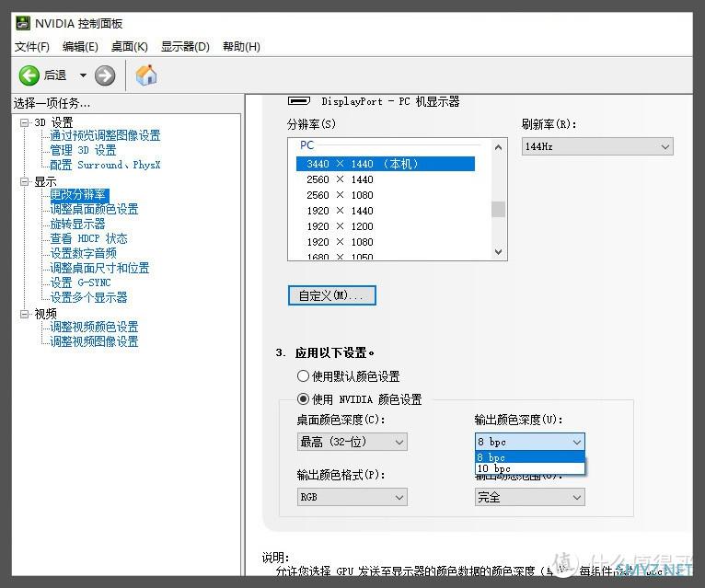Click the 自定义(M)... button
The image size is (705, 588).
[332, 295]
